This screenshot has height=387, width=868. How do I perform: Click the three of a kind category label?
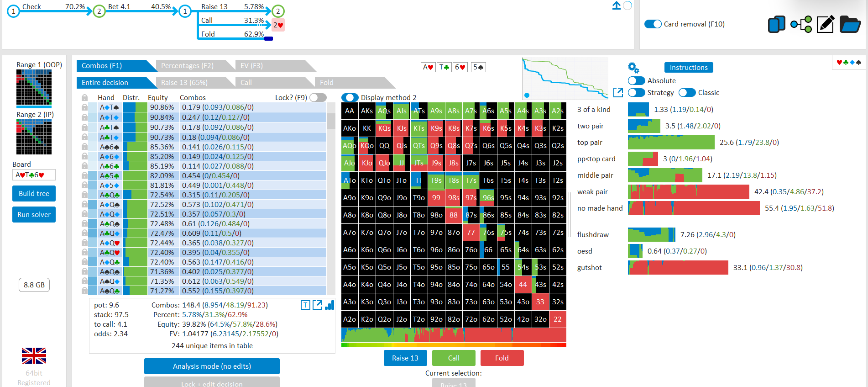(x=594, y=110)
